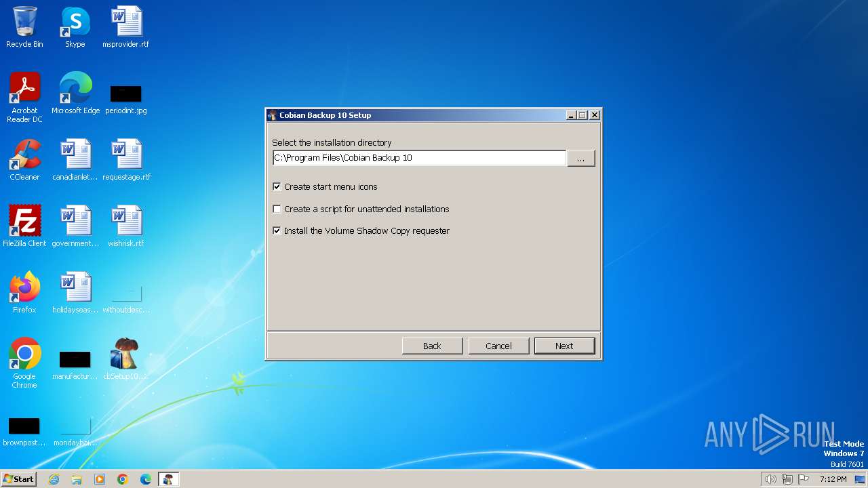Go Back in the Cobian setup
The width and height of the screenshot is (868, 488).
[432, 346]
